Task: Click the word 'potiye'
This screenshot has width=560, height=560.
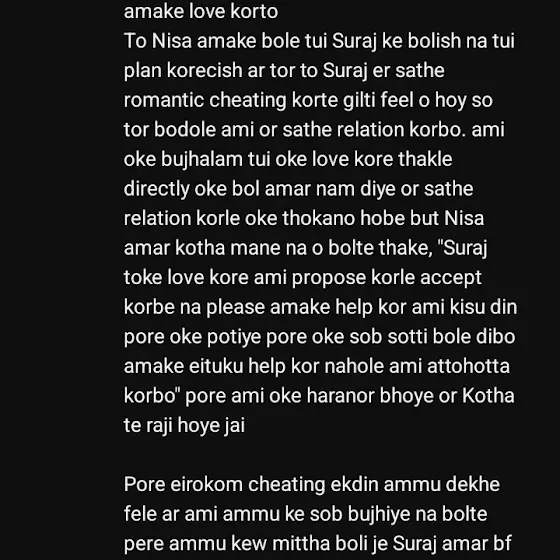Action: [234, 338]
